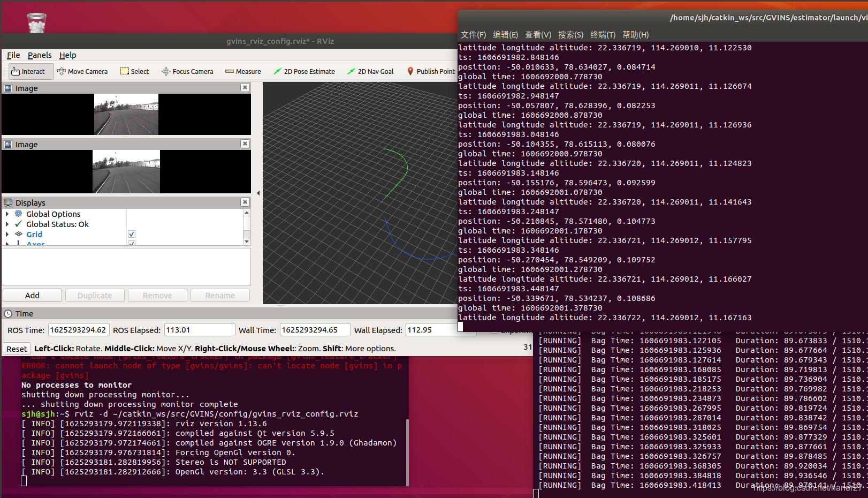Screen dimensions: 868x498
Task: Expand the Global Status tree item
Action: (x=7, y=224)
